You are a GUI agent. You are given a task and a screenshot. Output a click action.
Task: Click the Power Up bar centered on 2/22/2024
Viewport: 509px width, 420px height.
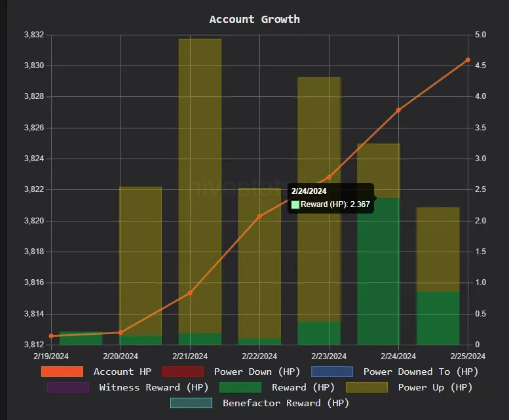pyautogui.click(x=259, y=263)
